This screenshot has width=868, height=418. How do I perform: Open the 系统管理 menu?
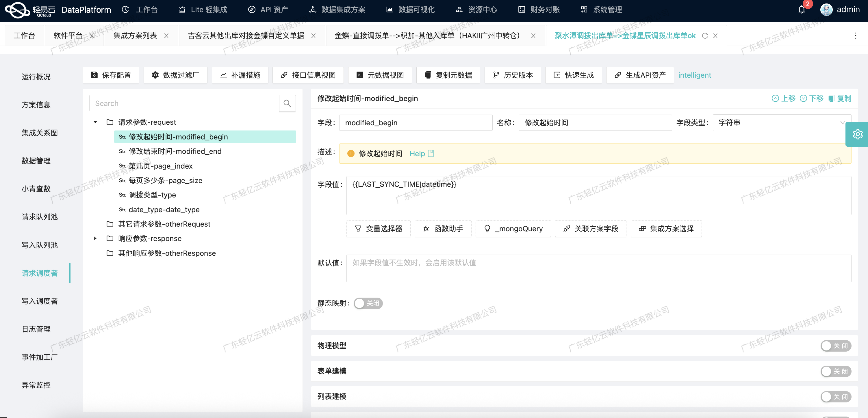click(x=602, y=10)
